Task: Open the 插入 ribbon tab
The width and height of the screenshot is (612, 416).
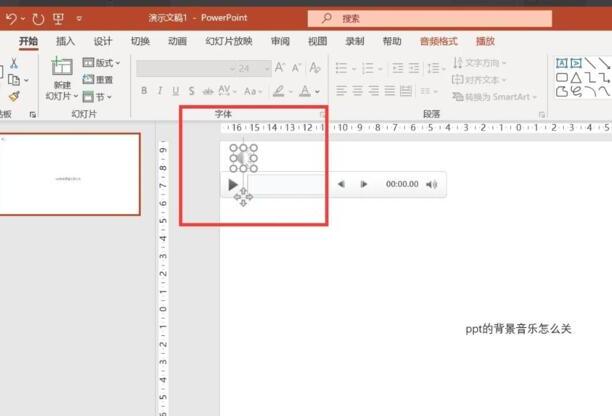Action: [x=65, y=41]
